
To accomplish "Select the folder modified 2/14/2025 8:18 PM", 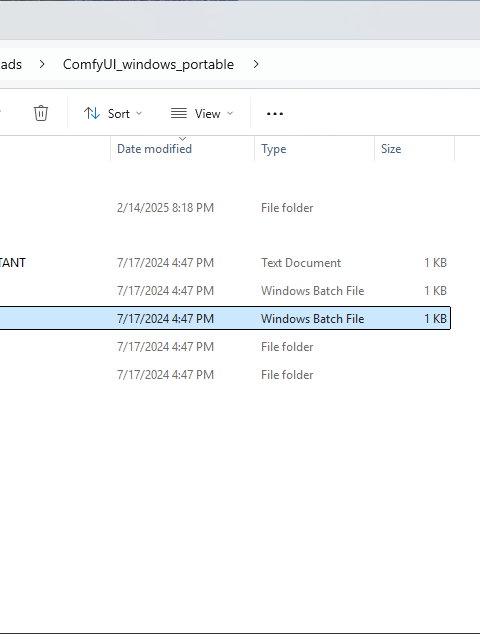I will click(x=225, y=208).
